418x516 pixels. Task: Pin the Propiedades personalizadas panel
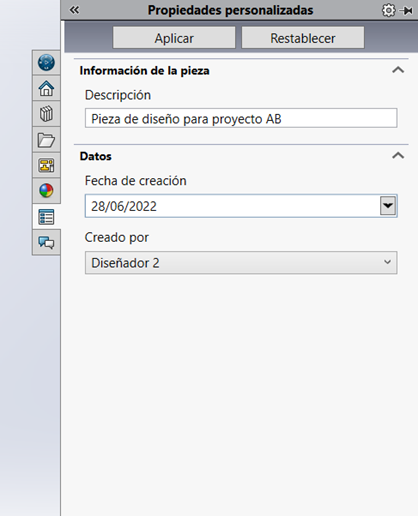pos(407,11)
